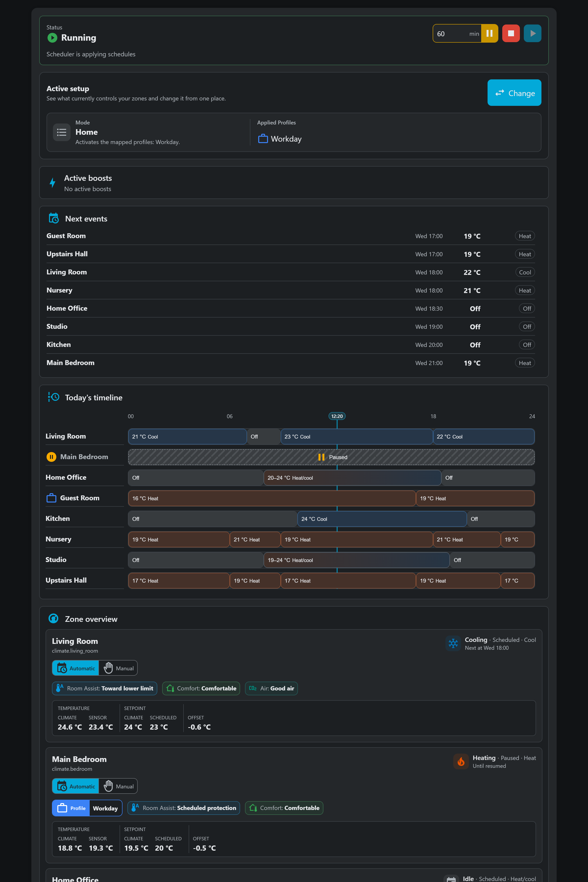
Task: Switch Living Room zone to Manual
Action: [x=118, y=668]
